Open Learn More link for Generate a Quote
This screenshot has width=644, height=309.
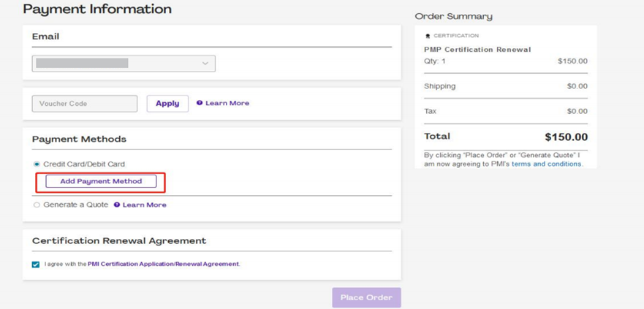click(145, 205)
